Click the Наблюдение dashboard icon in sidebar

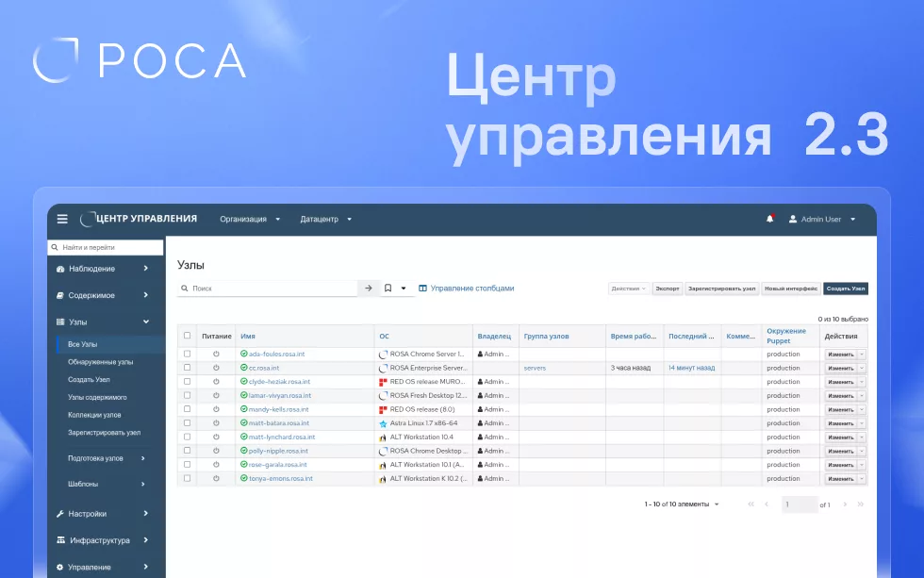point(60,269)
